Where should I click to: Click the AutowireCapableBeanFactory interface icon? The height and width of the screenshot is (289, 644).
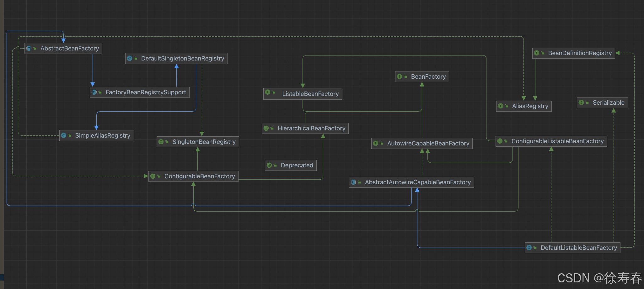[376, 143]
